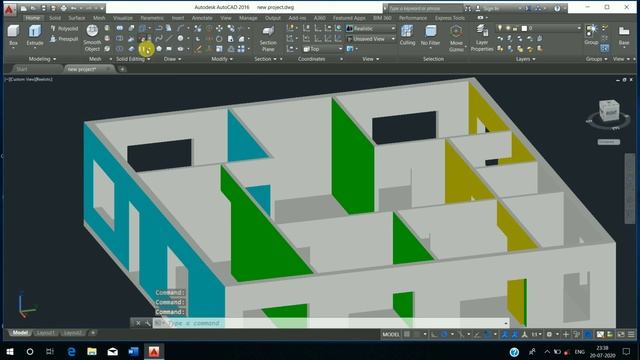Viewport: 640px width, 360px height.
Task: Click the Move Gizmo button
Action: click(x=456, y=38)
